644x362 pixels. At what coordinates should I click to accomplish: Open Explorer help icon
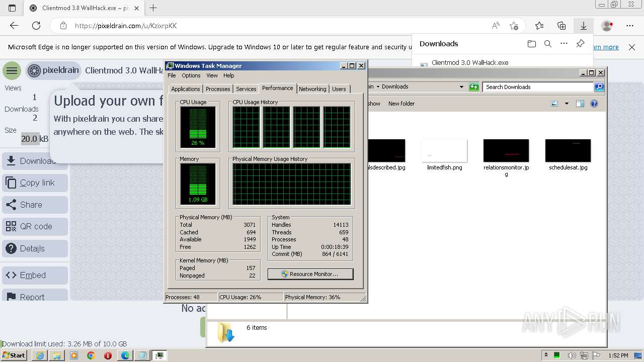point(594,104)
